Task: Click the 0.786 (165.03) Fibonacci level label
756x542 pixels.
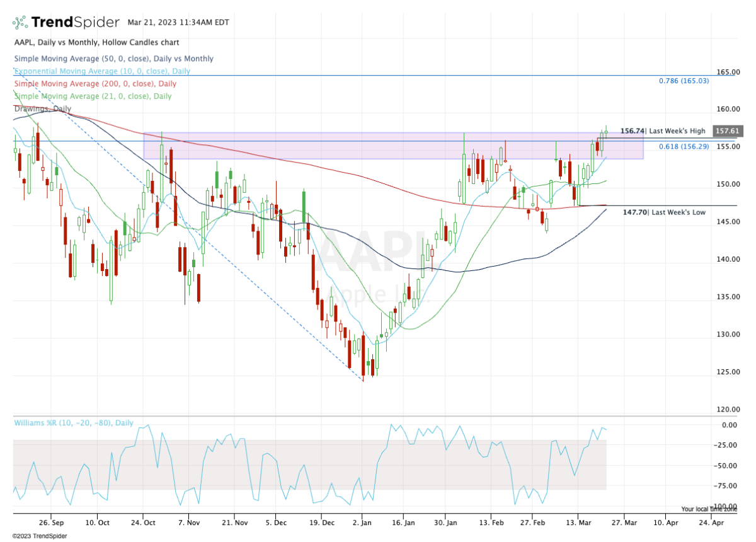Action: [x=684, y=81]
